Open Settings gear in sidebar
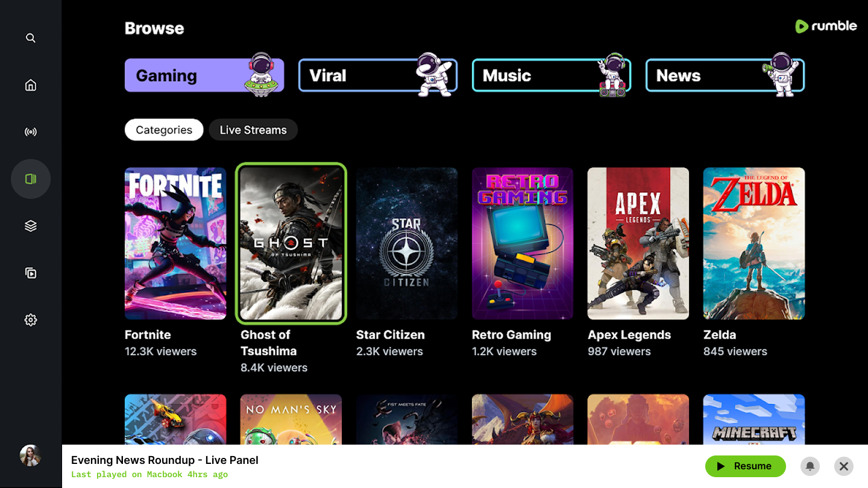Screen dimensions: 868x488 pos(31,320)
